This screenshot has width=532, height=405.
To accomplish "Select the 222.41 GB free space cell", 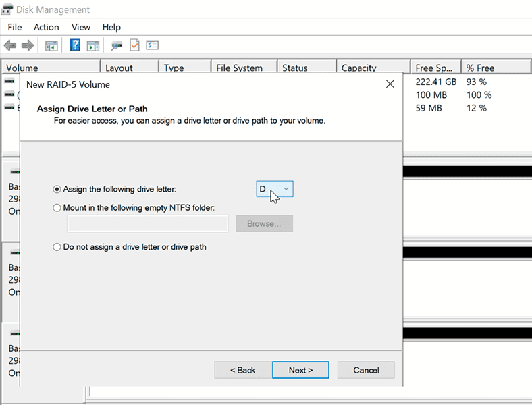I will coord(435,82).
